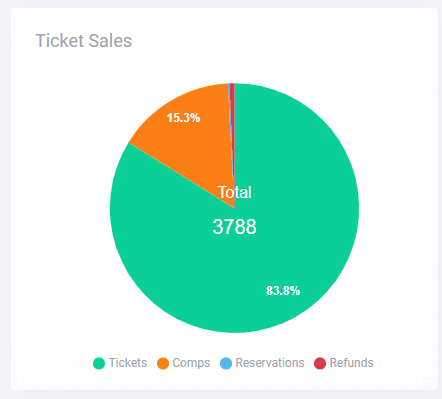The width and height of the screenshot is (442, 399).
Task: Hide the Reservations series via its label
Action: (x=270, y=363)
